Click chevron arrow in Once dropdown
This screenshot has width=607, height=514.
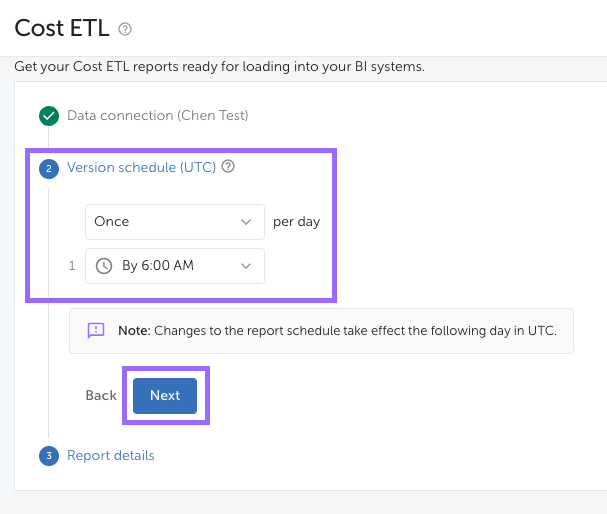click(x=246, y=222)
